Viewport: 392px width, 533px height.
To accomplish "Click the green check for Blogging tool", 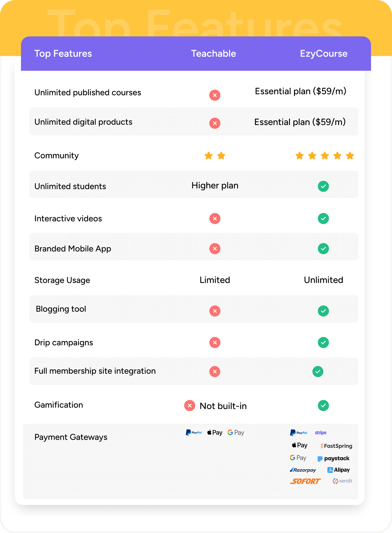I will (323, 311).
